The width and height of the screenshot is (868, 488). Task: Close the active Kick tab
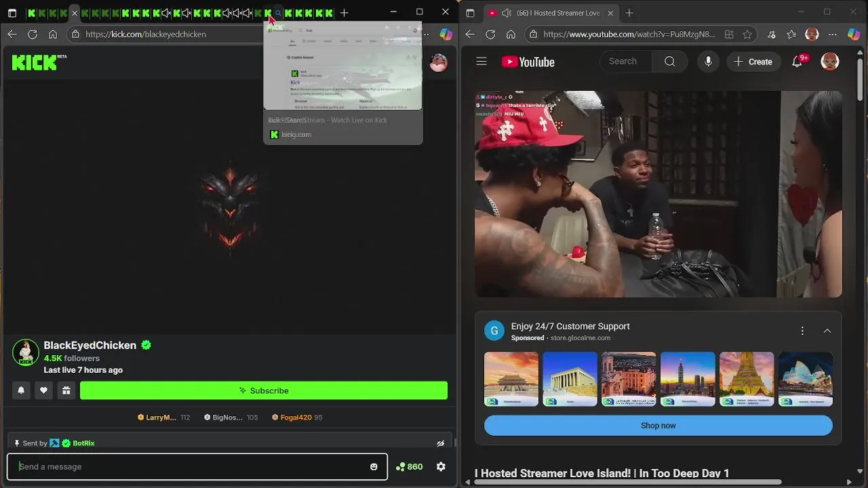(75, 13)
